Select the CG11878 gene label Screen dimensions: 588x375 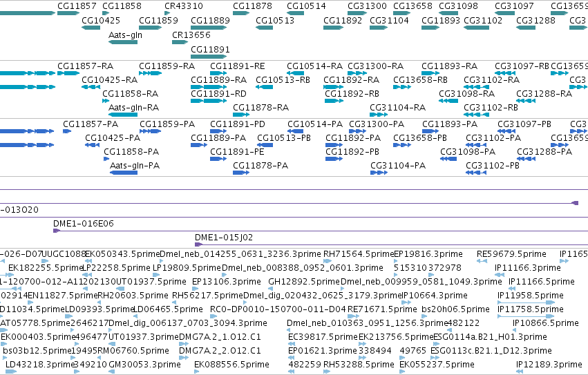[x=252, y=6]
